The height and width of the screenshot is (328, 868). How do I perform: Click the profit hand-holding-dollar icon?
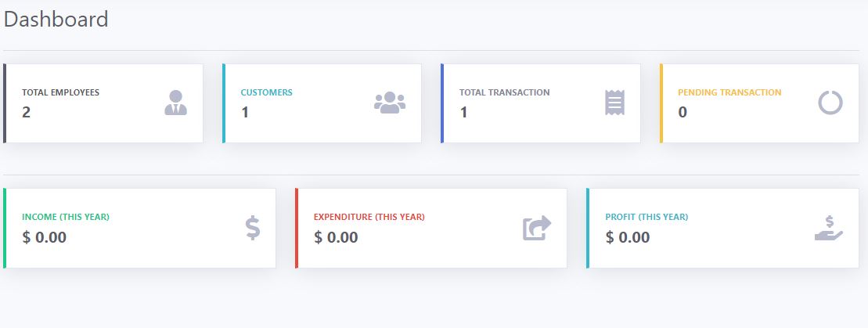[x=828, y=228]
